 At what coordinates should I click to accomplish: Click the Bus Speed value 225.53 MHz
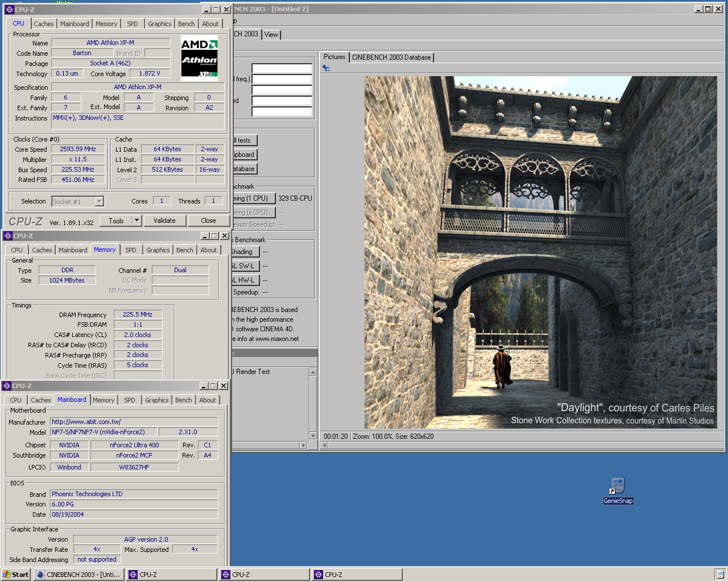[x=78, y=169]
